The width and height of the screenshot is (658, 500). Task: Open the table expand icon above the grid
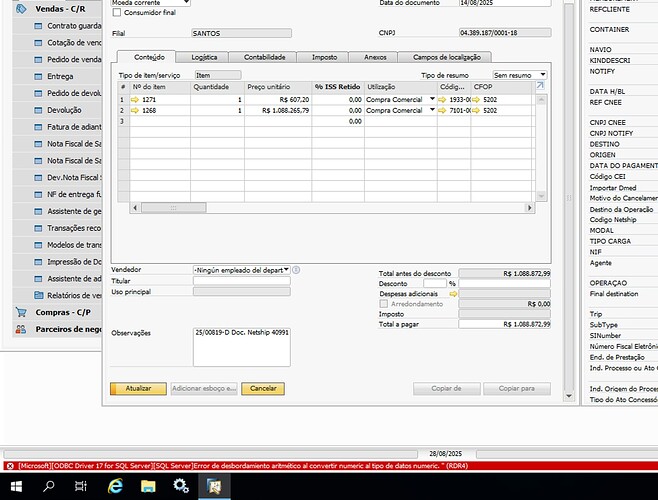[541, 86]
